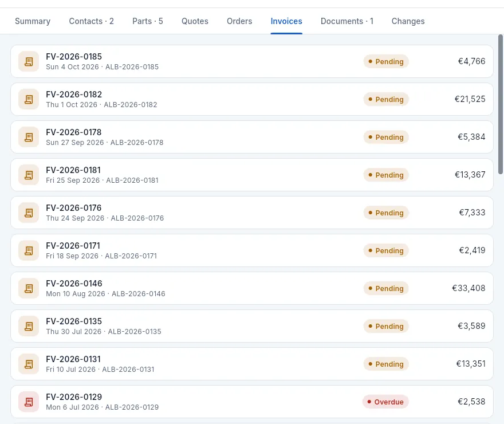
Task: Click the 'Fri 10 Jul 2026 · ALB-2026-0131' subtitle
Action: tap(100, 370)
